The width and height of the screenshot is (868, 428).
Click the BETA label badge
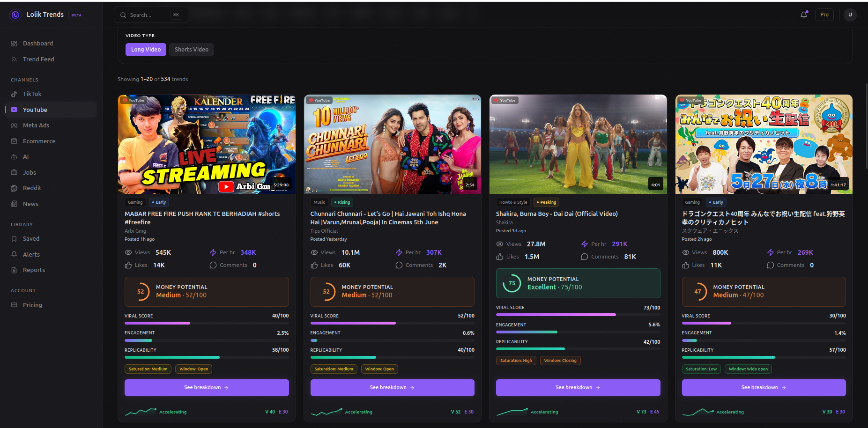76,15
